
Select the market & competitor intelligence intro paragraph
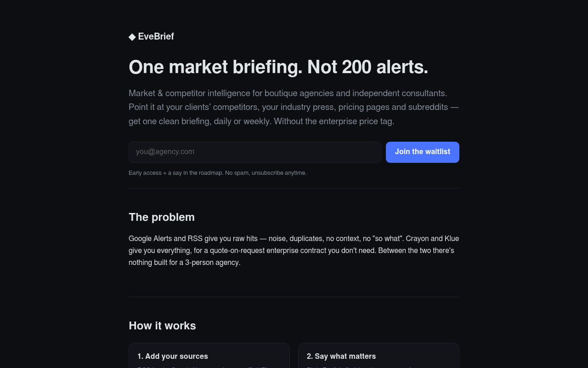point(294,107)
